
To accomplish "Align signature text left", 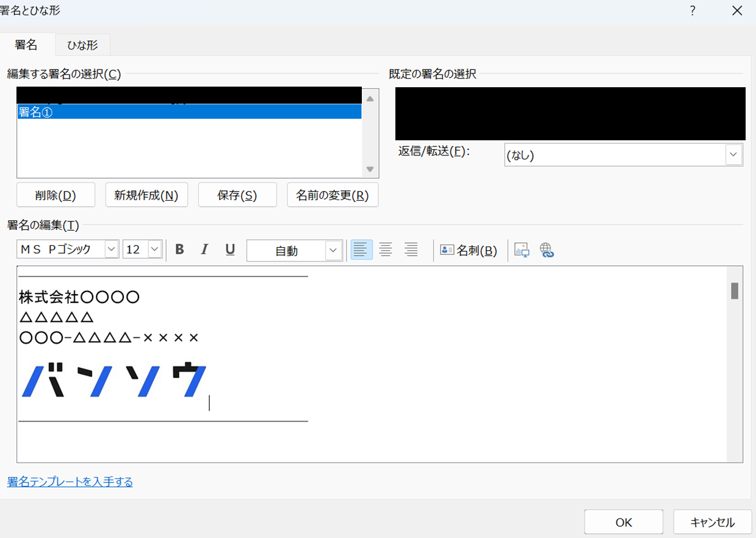I will click(x=361, y=249).
